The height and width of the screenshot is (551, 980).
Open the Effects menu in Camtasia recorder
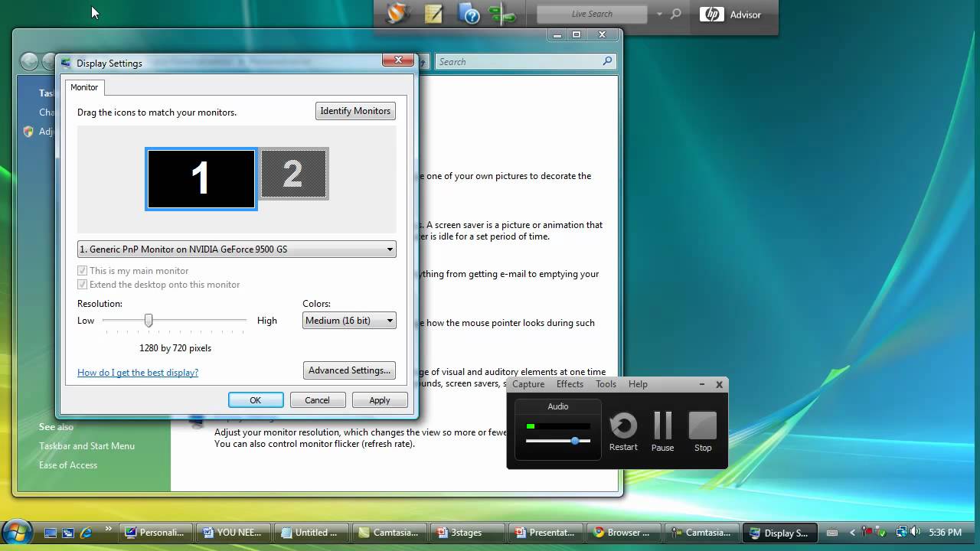[x=570, y=384]
